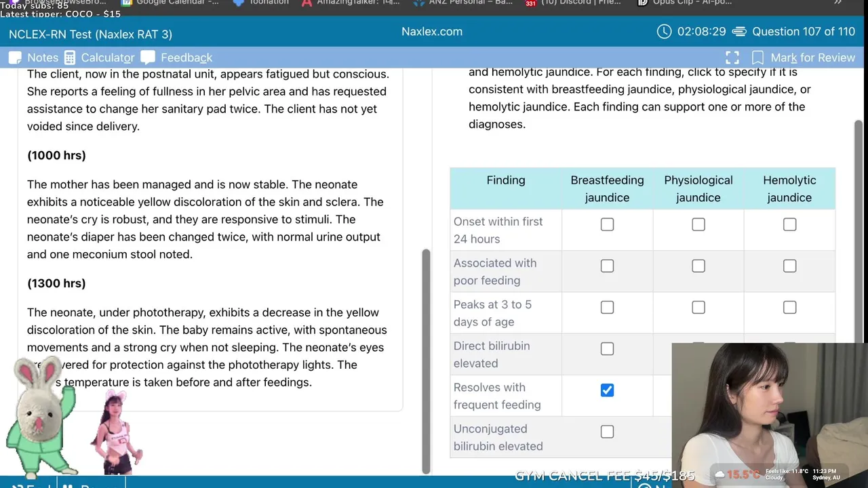Click the question panel scrollbar

point(859,230)
